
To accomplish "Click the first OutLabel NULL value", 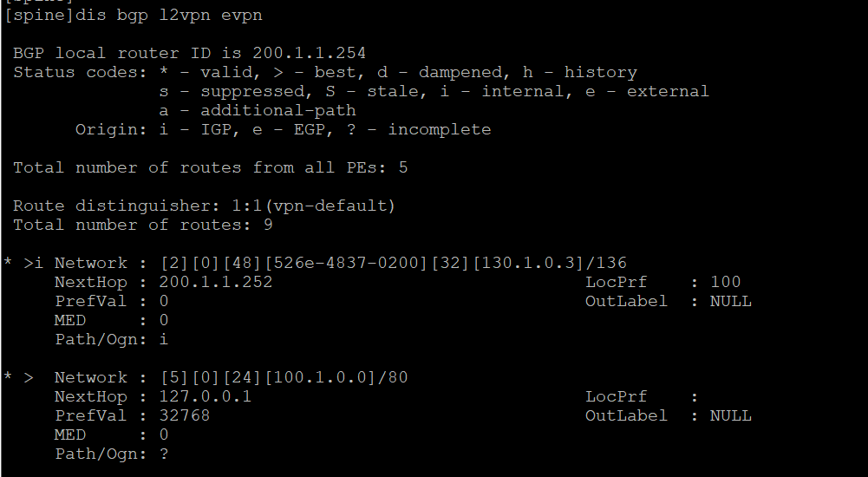I will [731, 301].
